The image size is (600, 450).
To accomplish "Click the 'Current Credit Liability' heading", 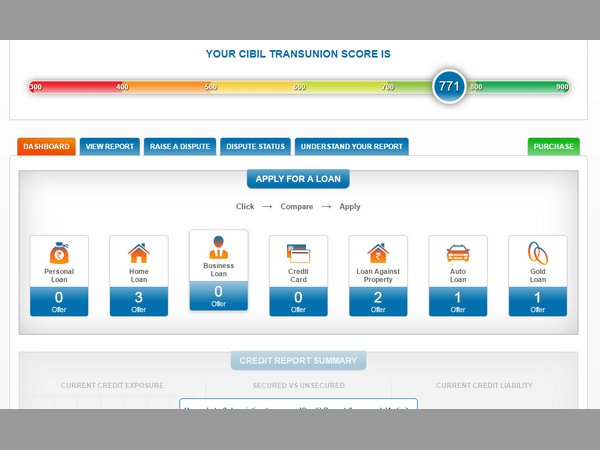I will click(484, 385).
